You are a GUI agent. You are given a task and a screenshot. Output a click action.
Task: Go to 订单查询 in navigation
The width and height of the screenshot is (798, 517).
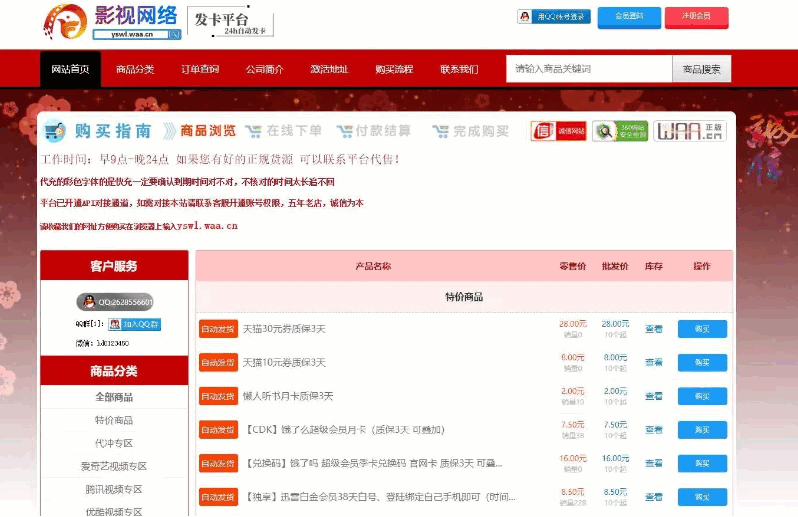click(x=200, y=69)
